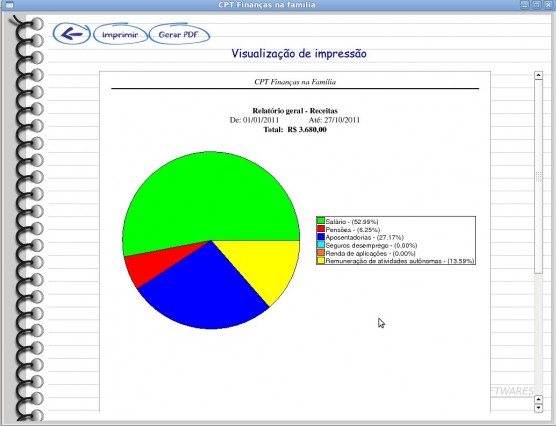Click the blue Aposentadorias legend swatch

click(321, 237)
